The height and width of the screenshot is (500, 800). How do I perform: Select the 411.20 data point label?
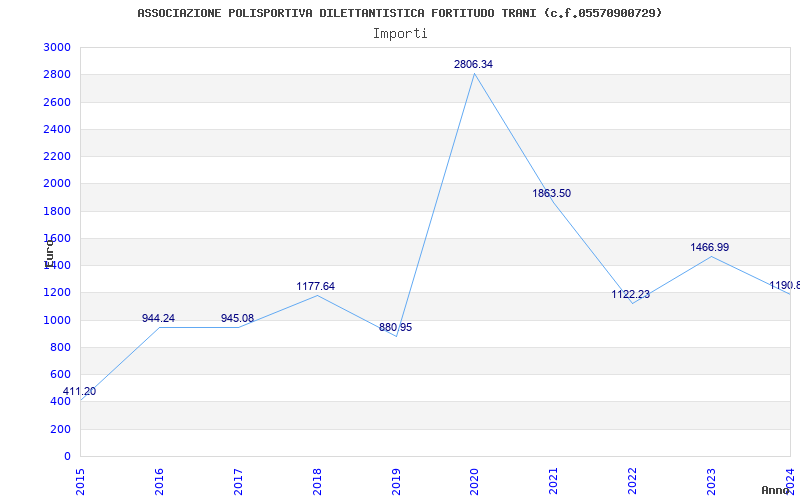coord(79,391)
